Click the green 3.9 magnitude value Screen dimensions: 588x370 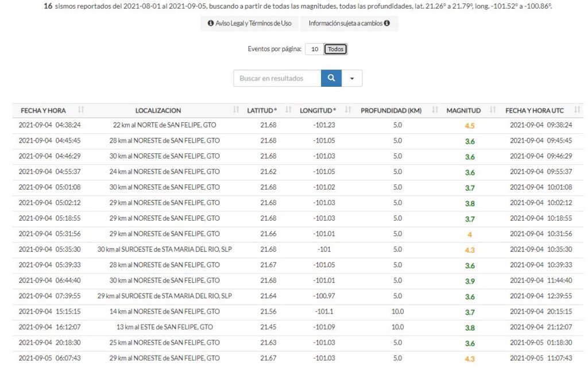click(x=470, y=281)
